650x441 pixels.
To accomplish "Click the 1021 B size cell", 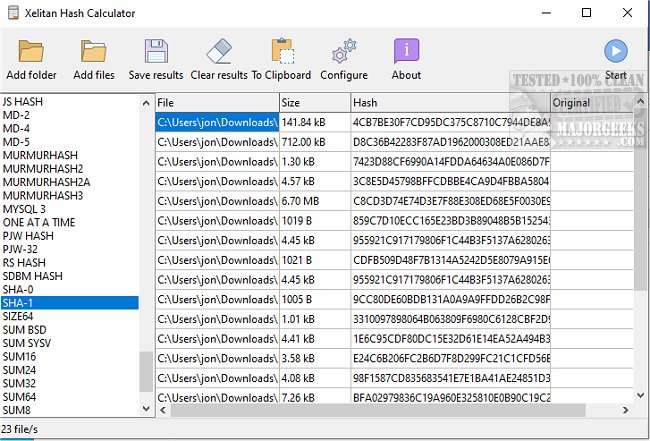I will click(x=315, y=260).
